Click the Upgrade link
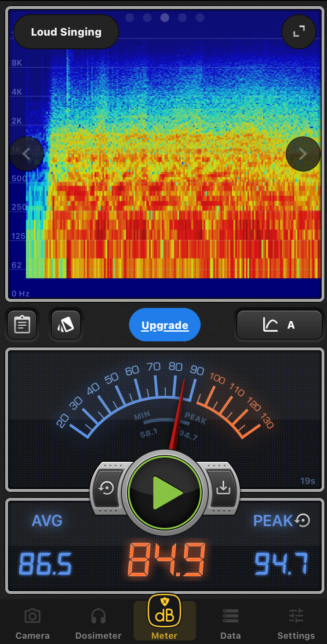The height and width of the screenshot is (644, 327). coord(165,326)
